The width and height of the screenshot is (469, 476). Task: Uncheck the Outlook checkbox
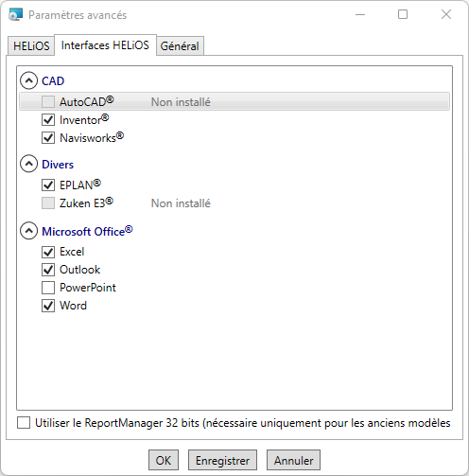[x=48, y=270]
